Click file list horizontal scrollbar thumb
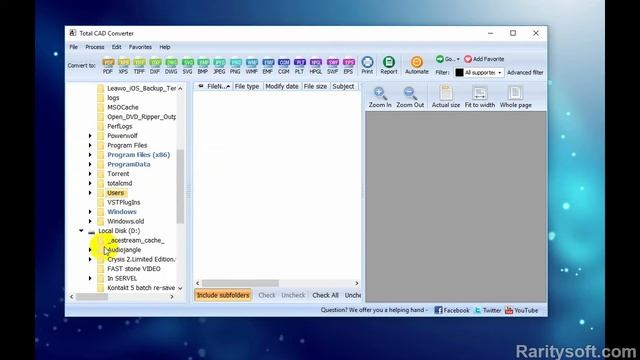Image resolution: width=640 pixels, height=360 pixels. (240, 283)
